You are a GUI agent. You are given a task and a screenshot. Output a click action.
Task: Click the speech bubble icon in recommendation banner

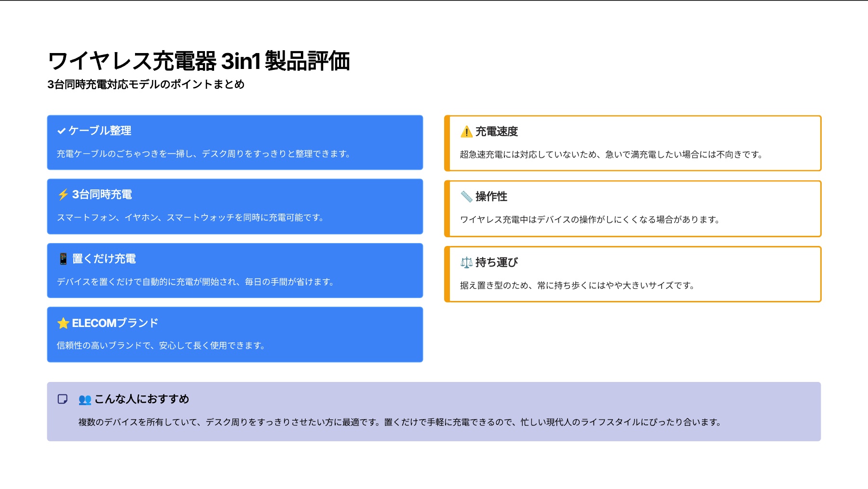(62, 399)
